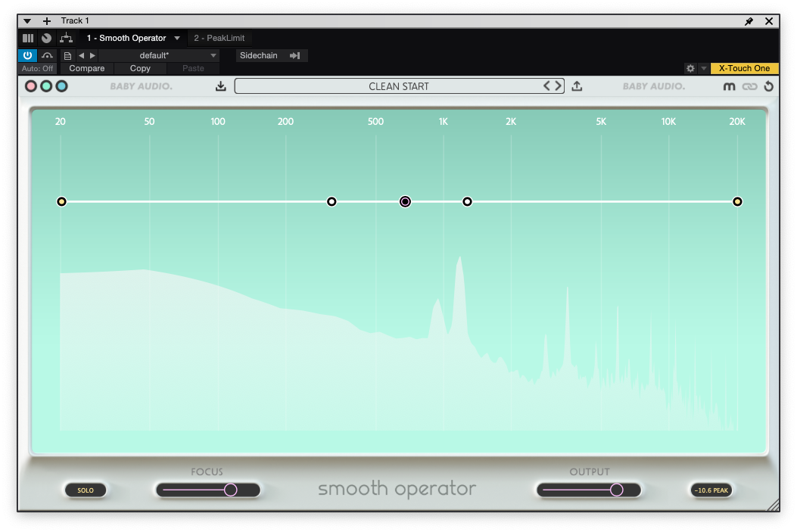The height and width of the screenshot is (532, 797).
Task: Select the dark center node near 700 Hz
Action: (x=405, y=202)
